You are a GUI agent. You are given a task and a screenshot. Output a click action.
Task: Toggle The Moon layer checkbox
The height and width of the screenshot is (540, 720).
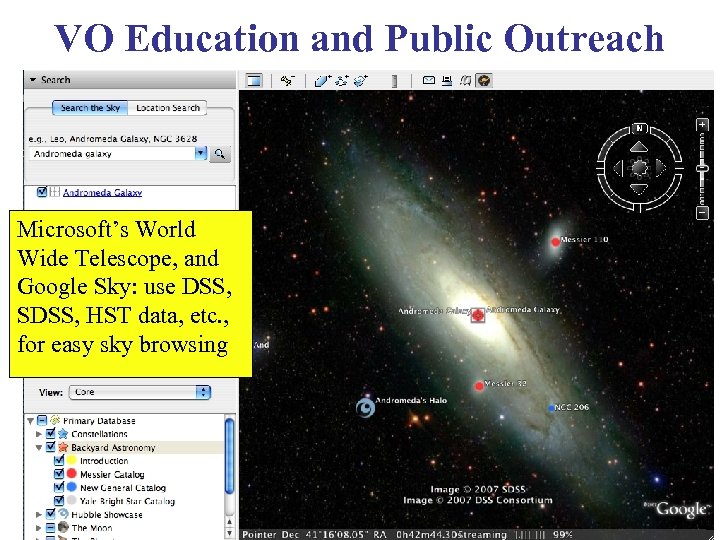click(x=51, y=527)
